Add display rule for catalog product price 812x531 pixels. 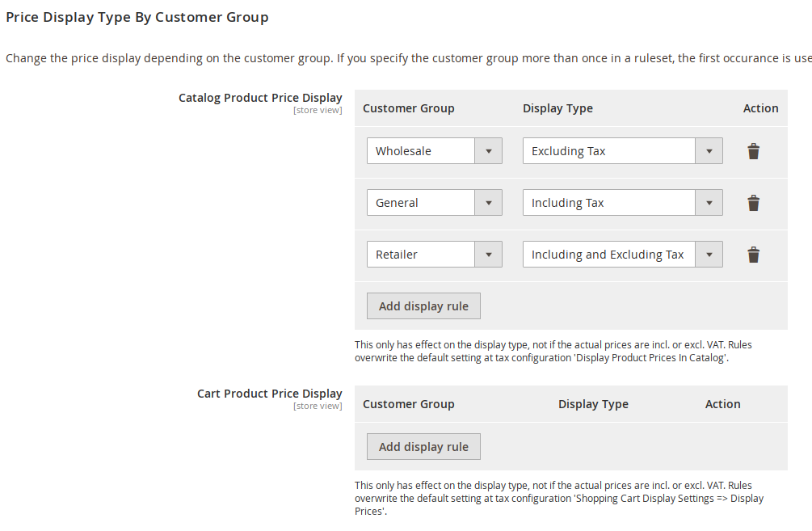[x=423, y=306]
